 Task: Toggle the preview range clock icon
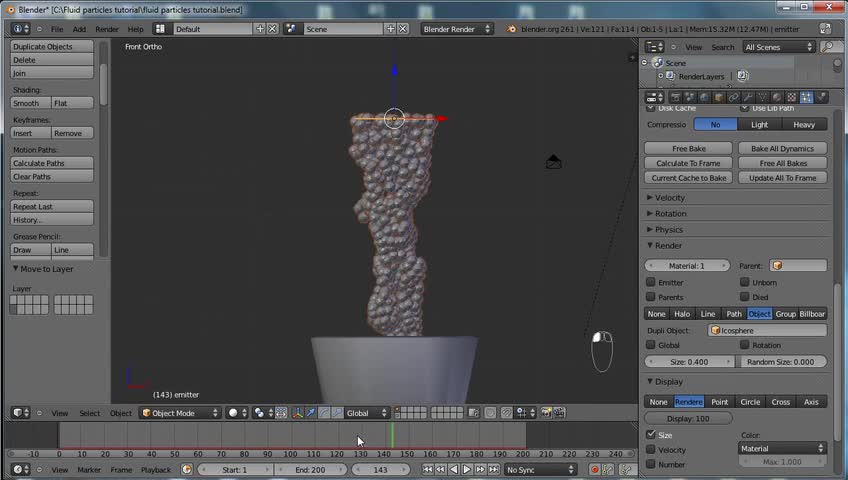(187, 470)
